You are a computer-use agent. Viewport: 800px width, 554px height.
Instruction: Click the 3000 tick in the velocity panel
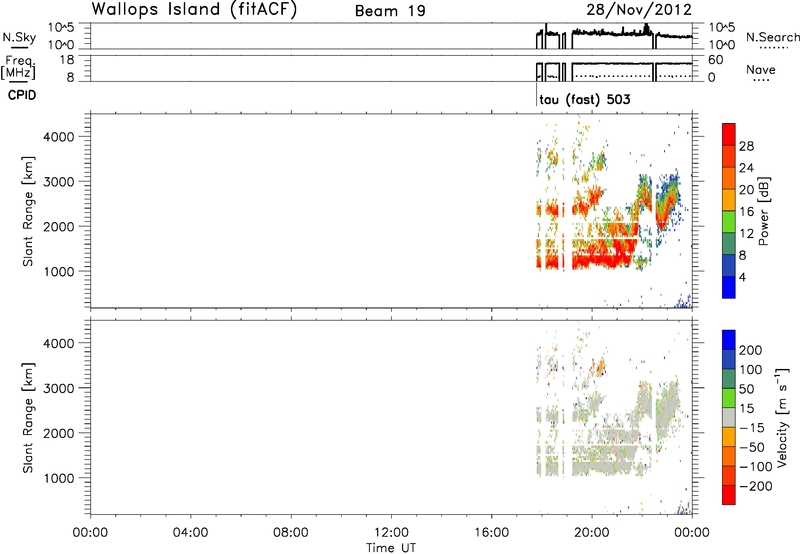(x=59, y=388)
